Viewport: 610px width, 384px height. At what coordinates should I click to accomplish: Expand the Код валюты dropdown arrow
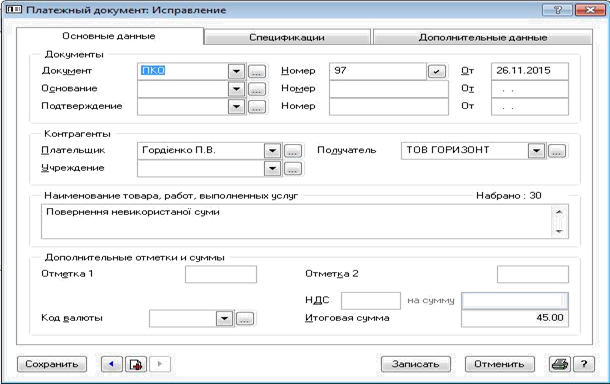coord(224,319)
